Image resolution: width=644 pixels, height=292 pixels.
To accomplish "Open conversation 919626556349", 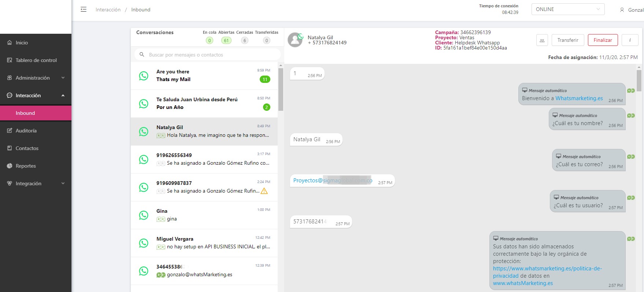I will tap(204, 159).
